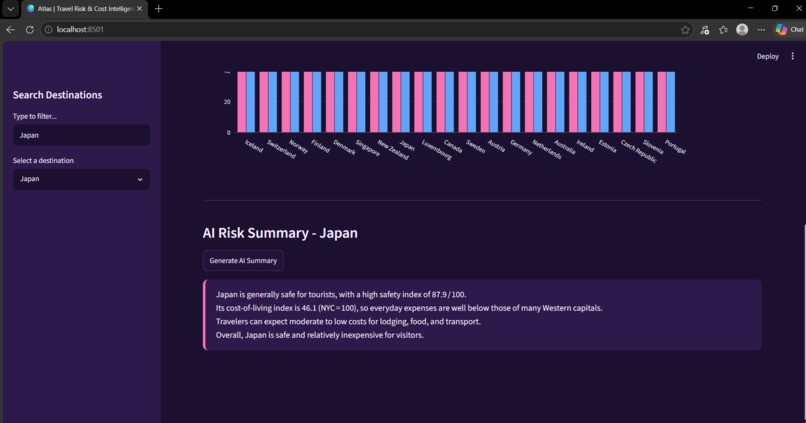Select the cost-of-living index 46.1 sentence
806x423 pixels.
point(409,308)
